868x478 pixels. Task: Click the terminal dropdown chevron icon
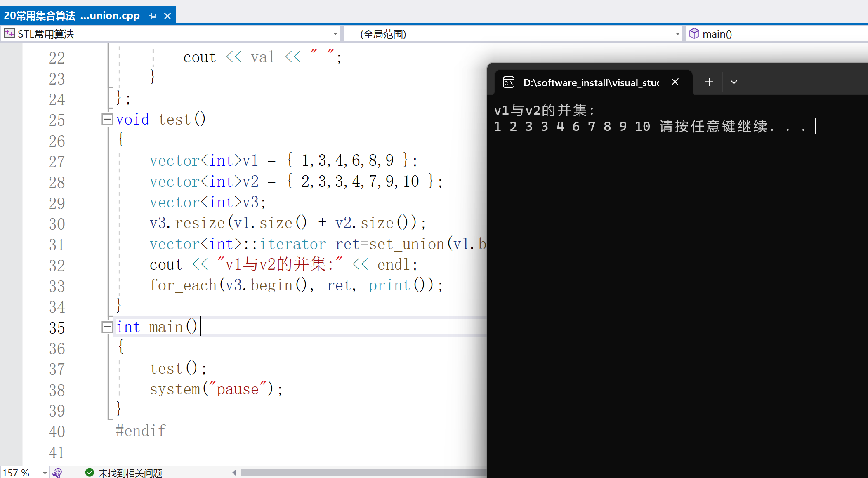point(734,81)
